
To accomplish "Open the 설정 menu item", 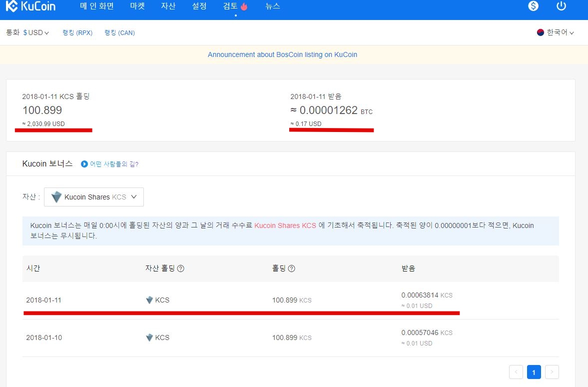I will click(199, 6).
